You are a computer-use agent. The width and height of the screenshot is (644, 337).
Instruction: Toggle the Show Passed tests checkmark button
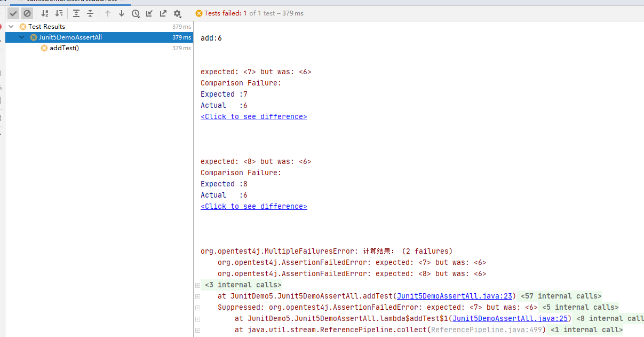pyautogui.click(x=13, y=13)
